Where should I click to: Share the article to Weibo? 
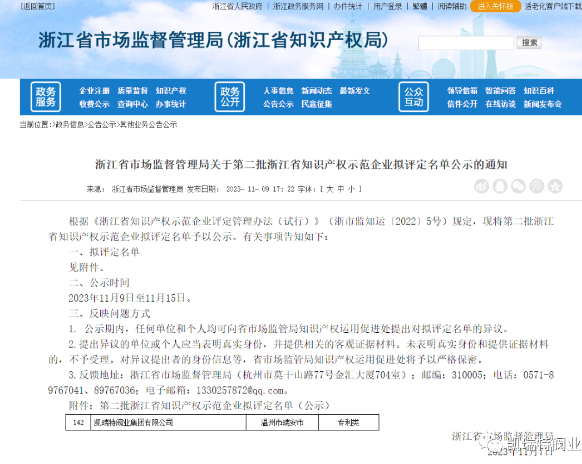point(481,186)
